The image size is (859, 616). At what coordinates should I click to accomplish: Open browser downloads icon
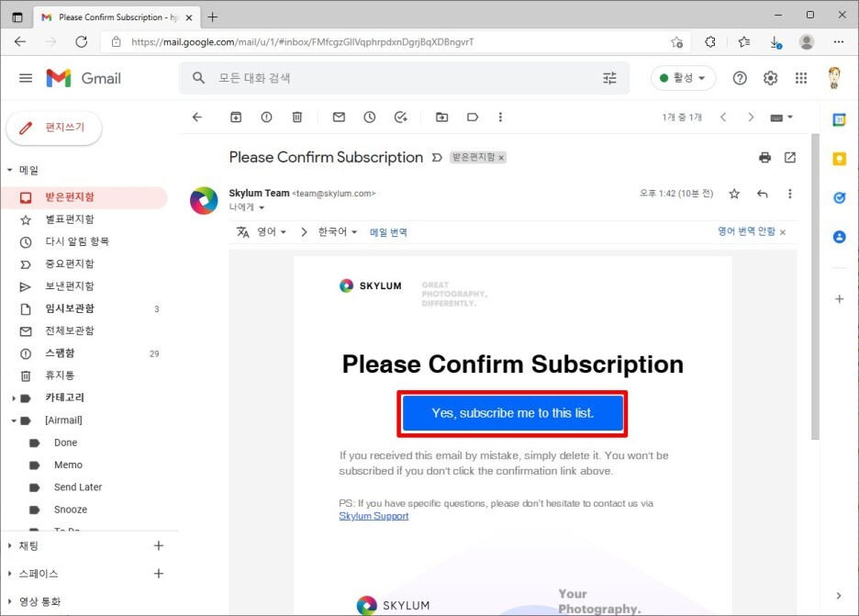coord(775,42)
